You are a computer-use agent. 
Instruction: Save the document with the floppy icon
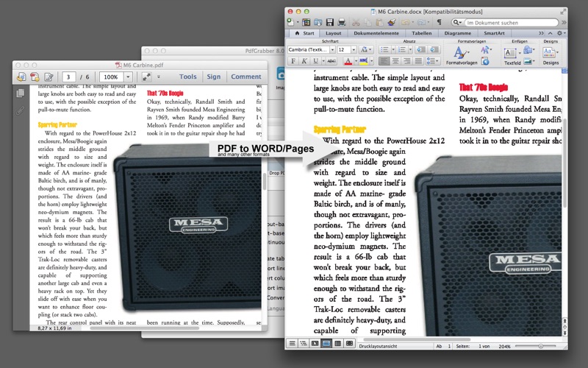(x=329, y=23)
